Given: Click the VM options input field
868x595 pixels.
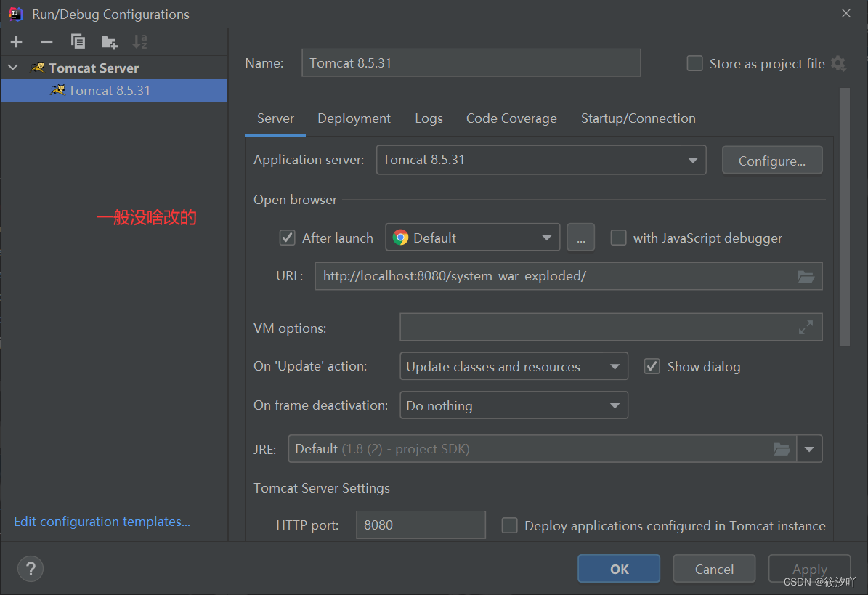Looking at the screenshot, I should 611,327.
